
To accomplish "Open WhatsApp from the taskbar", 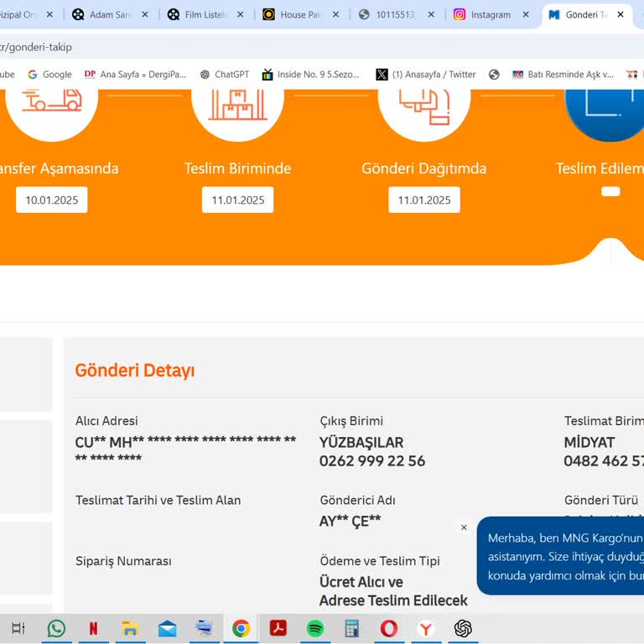I will [56, 628].
